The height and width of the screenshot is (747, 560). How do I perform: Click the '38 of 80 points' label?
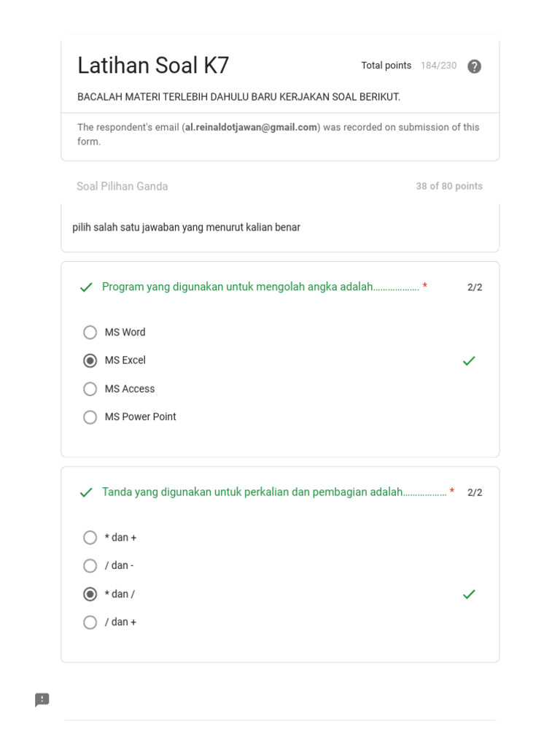click(449, 186)
